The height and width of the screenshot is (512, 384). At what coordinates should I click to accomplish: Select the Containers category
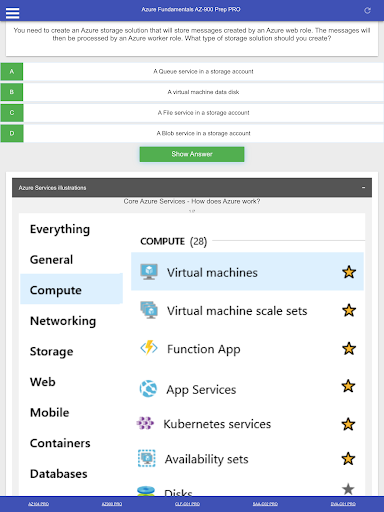pos(60,443)
